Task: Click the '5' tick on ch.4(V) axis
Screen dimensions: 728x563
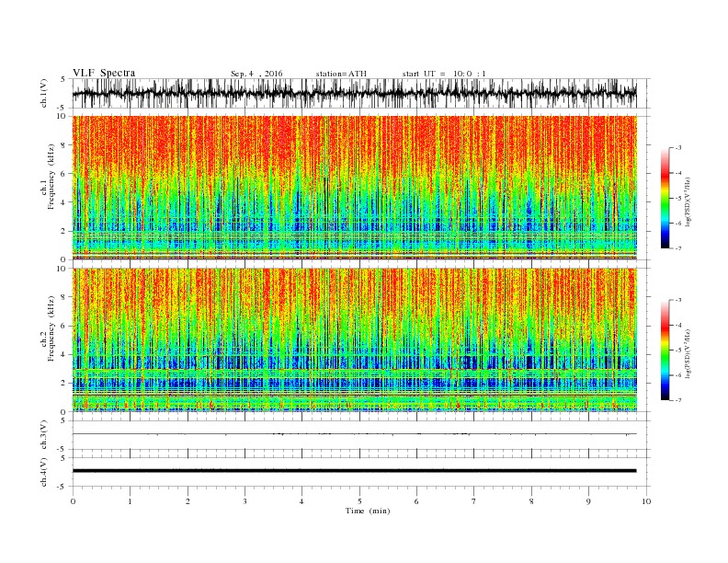Action: coord(63,458)
